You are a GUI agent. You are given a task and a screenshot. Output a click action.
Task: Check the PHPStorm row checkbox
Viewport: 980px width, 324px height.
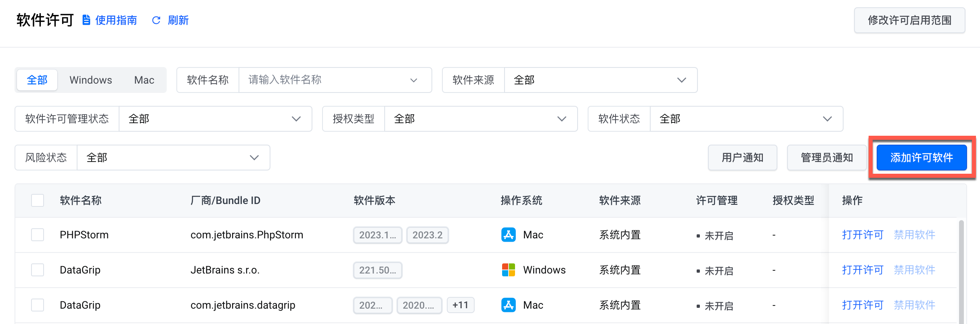pos(38,235)
